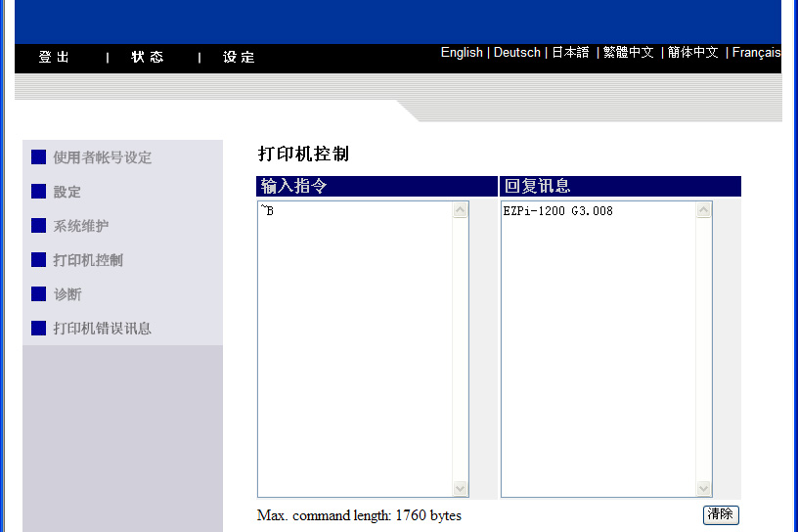798x532 pixels.
Task: Click blue square icon beside 系统维护
Action: coord(38,226)
